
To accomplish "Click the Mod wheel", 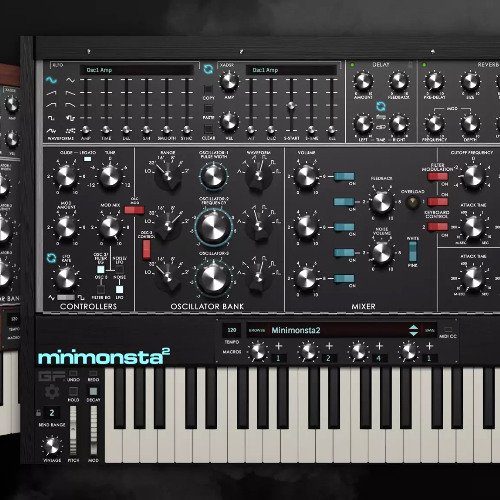I will pyautogui.click(x=94, y=430).
